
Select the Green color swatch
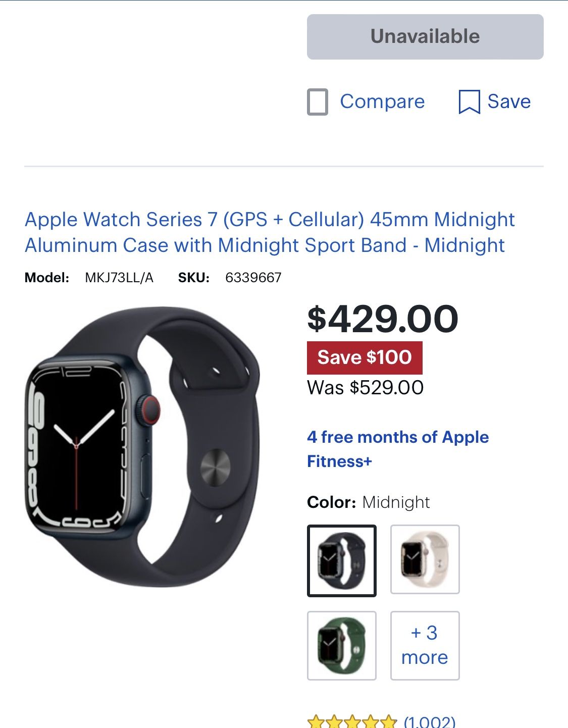tap(342, 646)
